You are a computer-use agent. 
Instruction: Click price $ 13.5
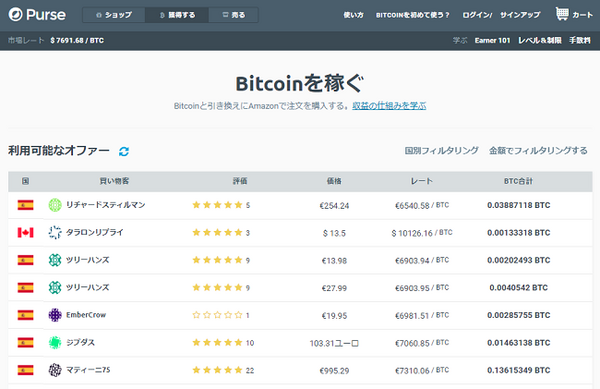click(334, 233)
